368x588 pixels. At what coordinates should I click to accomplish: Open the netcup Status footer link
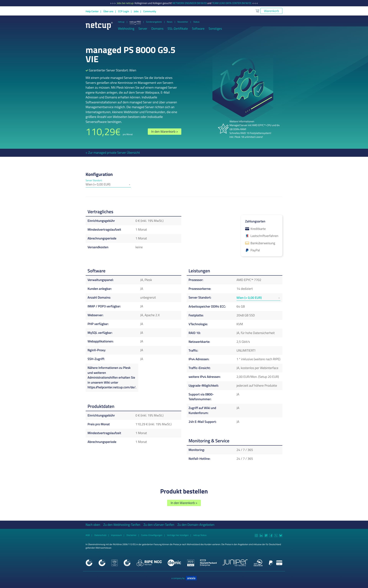(200, 535)
